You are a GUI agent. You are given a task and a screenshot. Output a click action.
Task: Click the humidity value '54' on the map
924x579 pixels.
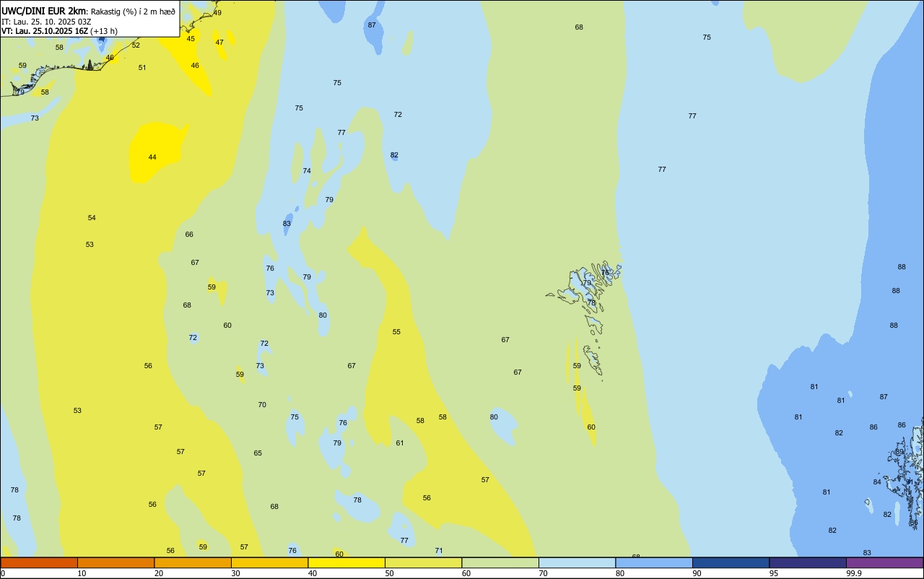pyautogui.click(x=92, y=217)
